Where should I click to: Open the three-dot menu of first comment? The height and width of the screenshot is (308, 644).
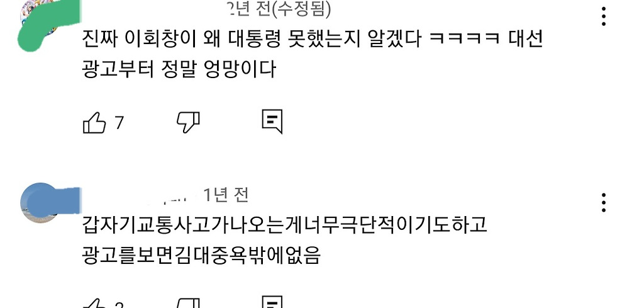click(603, 16)
